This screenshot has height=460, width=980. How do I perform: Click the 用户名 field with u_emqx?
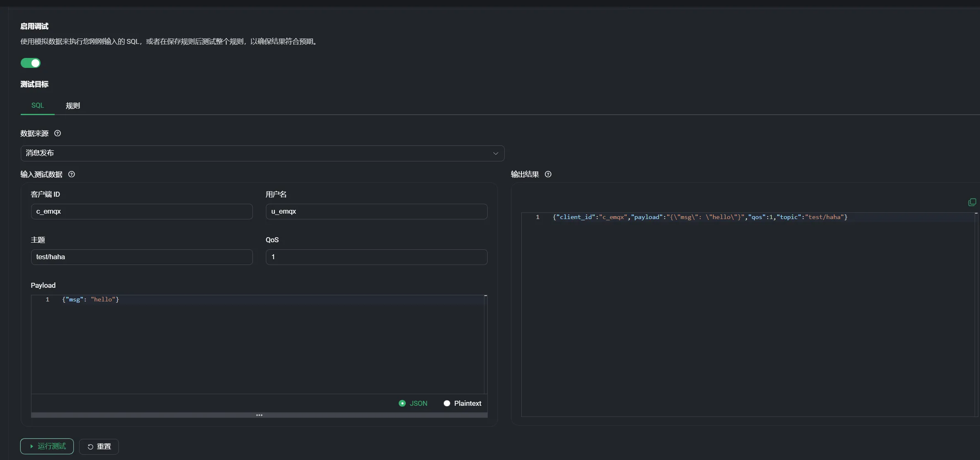(376, 212)
